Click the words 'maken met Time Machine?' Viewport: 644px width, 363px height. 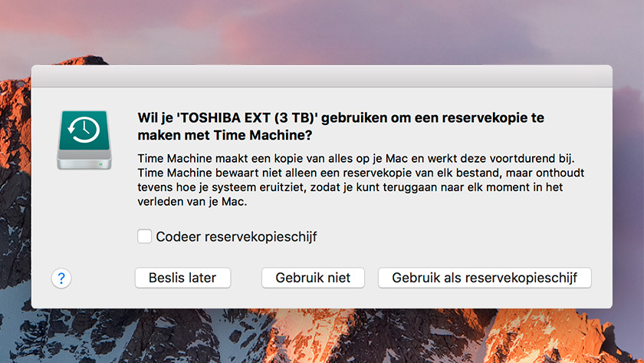(x=225, y=135)
